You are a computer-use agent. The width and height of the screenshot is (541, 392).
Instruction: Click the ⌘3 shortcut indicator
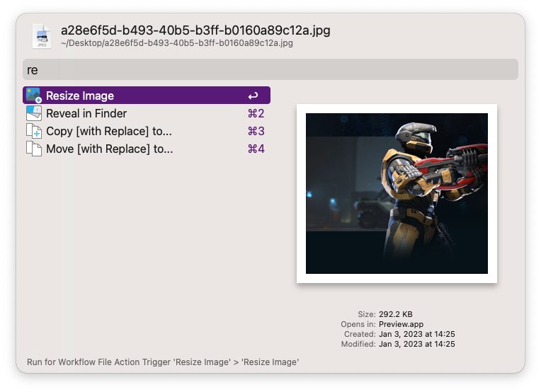[256, 132]
